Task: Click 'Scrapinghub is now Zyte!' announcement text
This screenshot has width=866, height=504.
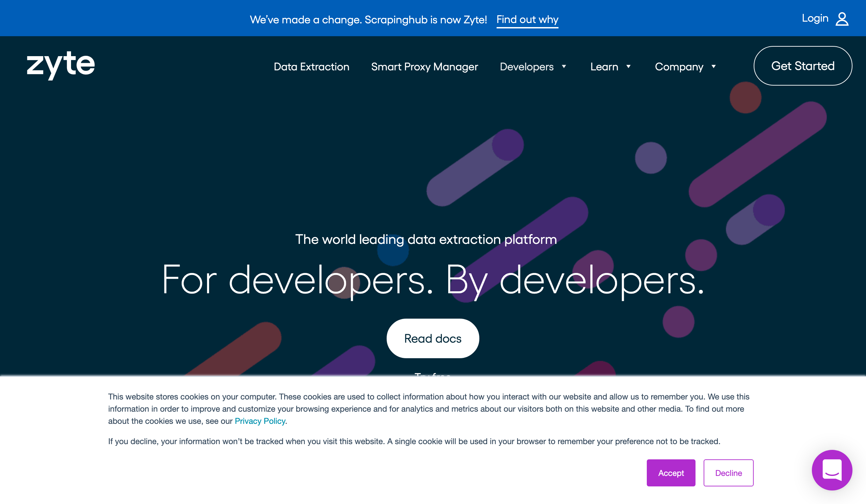Action: point(426,20)
